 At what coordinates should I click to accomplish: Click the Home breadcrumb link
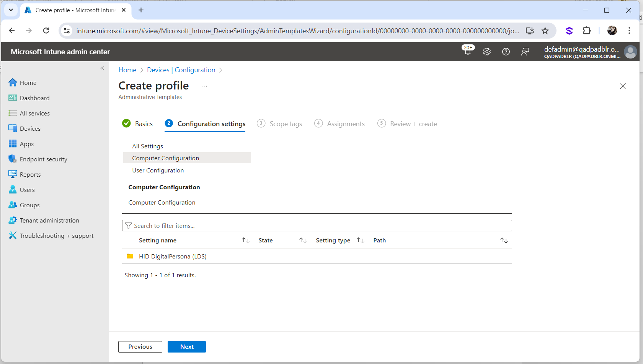[127, 70]
